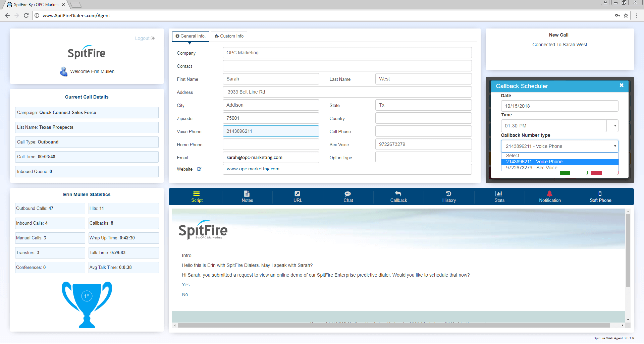
Task: Click the Opt-in Type field
Action: click(423, 157)
